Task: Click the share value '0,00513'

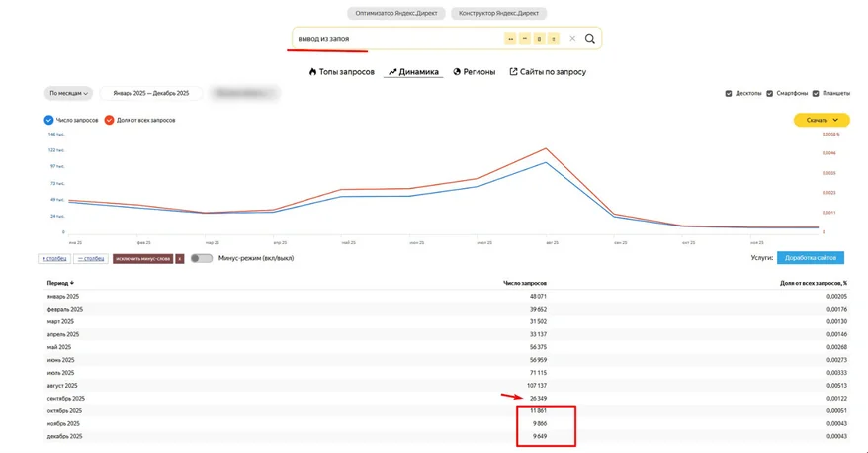Action: click(837, 386)
